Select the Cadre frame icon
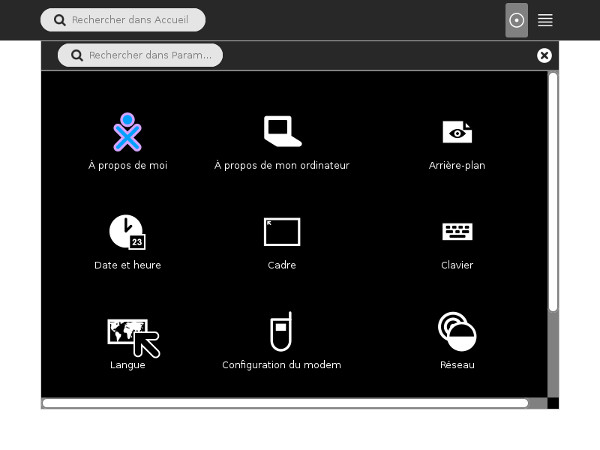Viewport: 600px width, 450px height. pyautogui.click(x=282, y=232)
